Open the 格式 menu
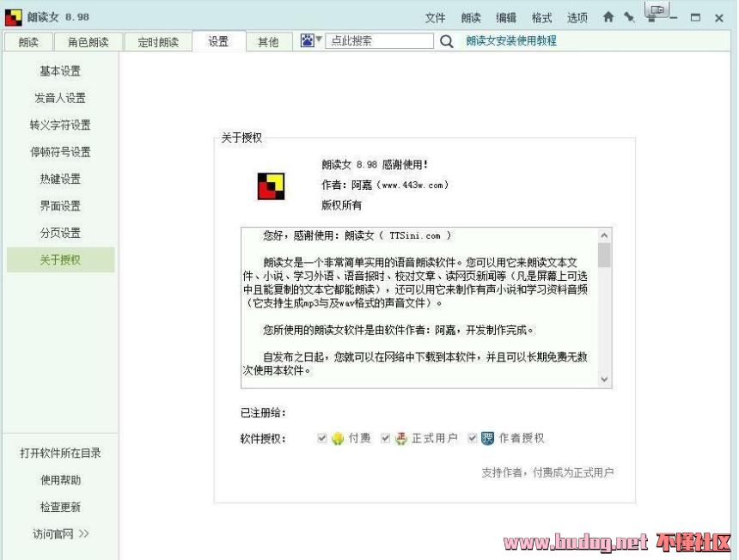Image resolution: width=739 pixels, height=560 pixels. (541, 18)
